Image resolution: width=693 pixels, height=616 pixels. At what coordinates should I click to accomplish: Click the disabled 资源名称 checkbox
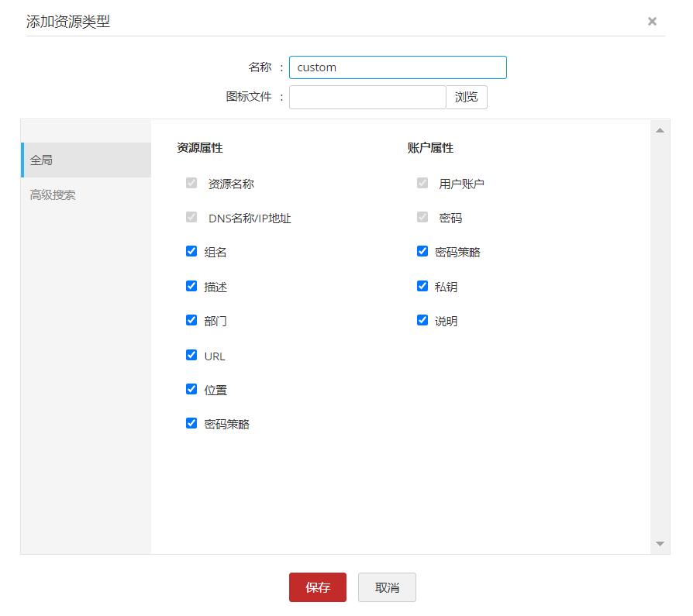click(191, 183)
